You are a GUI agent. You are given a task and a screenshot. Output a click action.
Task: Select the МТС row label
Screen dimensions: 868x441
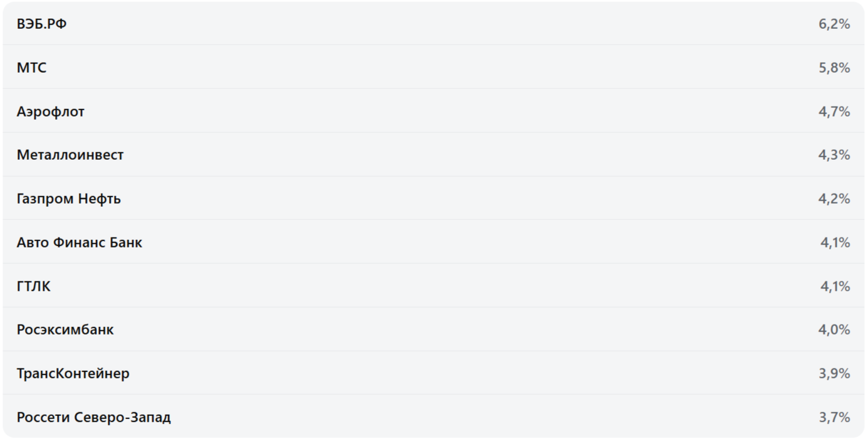tap(31, 68)
